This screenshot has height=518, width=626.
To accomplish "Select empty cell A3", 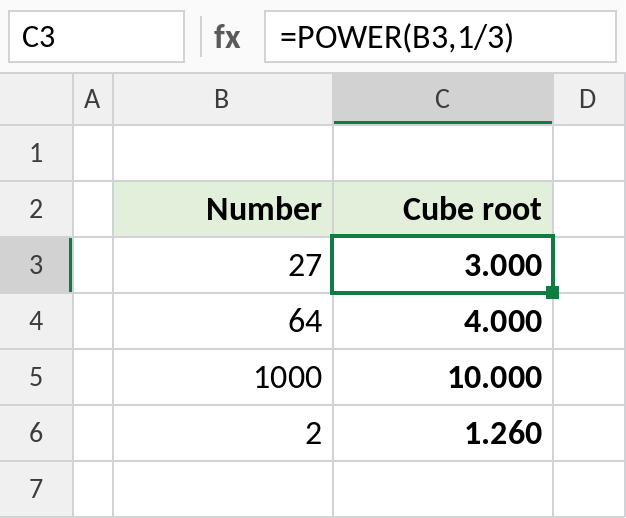I will (x=93, y=265).
